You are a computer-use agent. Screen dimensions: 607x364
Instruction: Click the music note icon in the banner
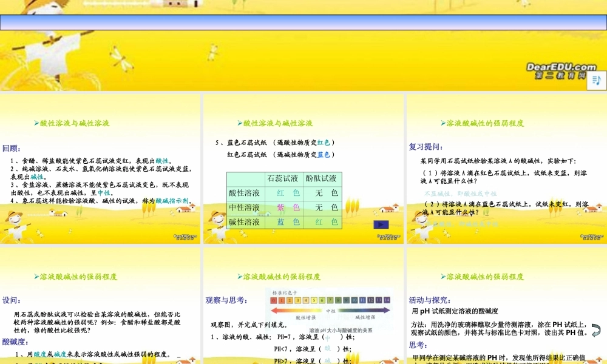click(596, 80)
